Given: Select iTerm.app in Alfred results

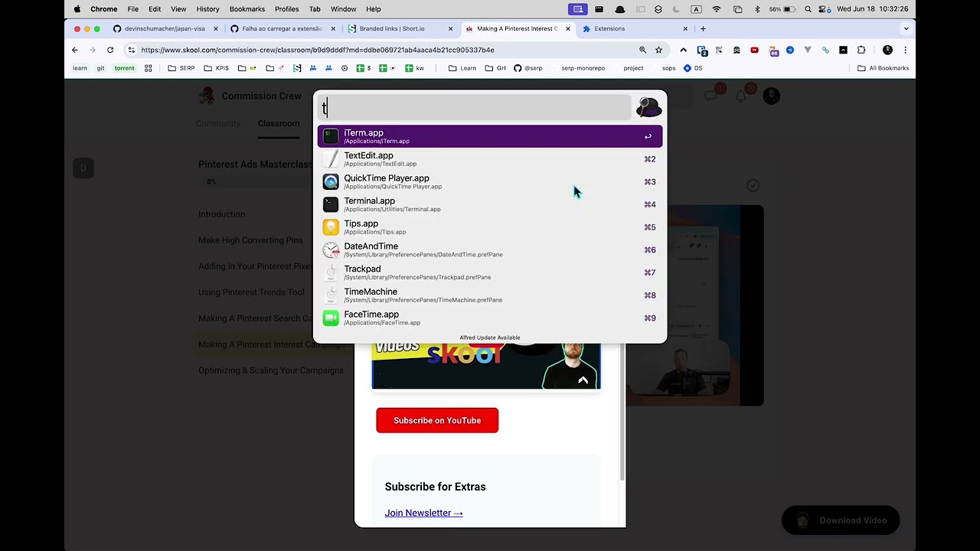Looking at the screenshot, I should [490, 136].
